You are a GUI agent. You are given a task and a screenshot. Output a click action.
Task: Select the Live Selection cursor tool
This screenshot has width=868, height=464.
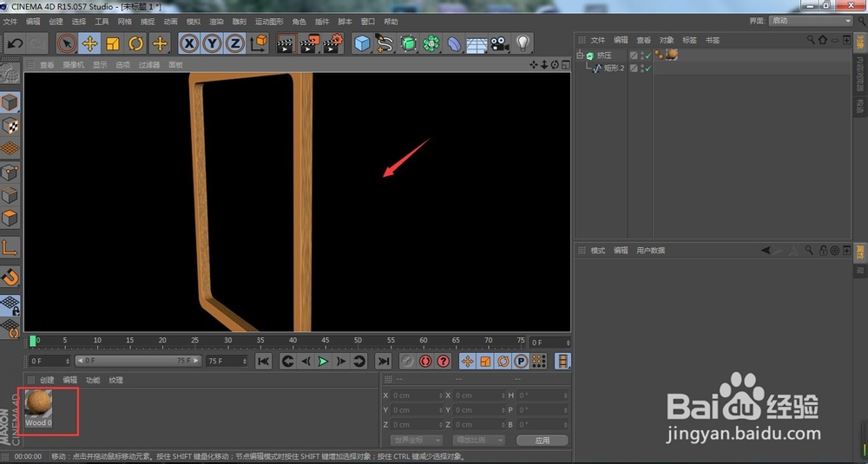pos(67,43)
